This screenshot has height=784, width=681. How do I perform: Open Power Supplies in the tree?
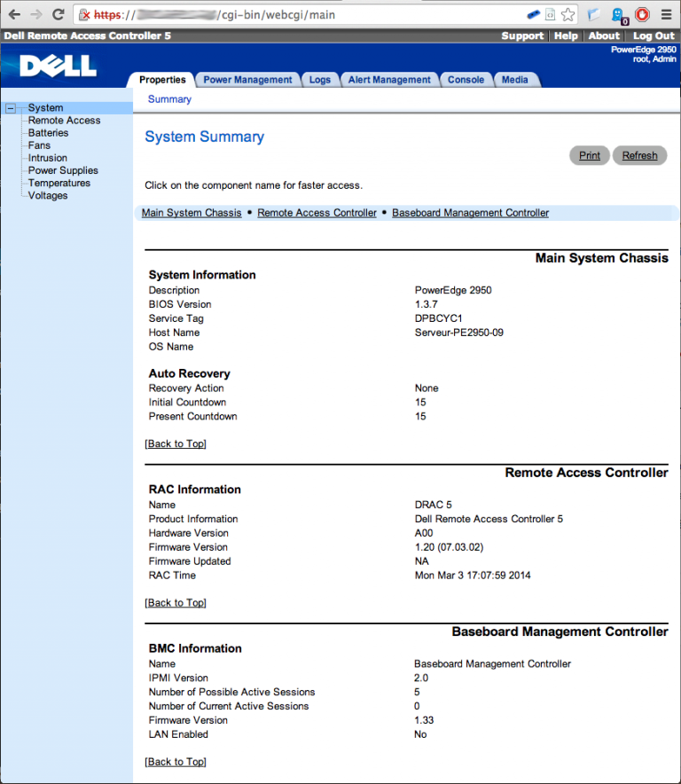pos(63,170)
